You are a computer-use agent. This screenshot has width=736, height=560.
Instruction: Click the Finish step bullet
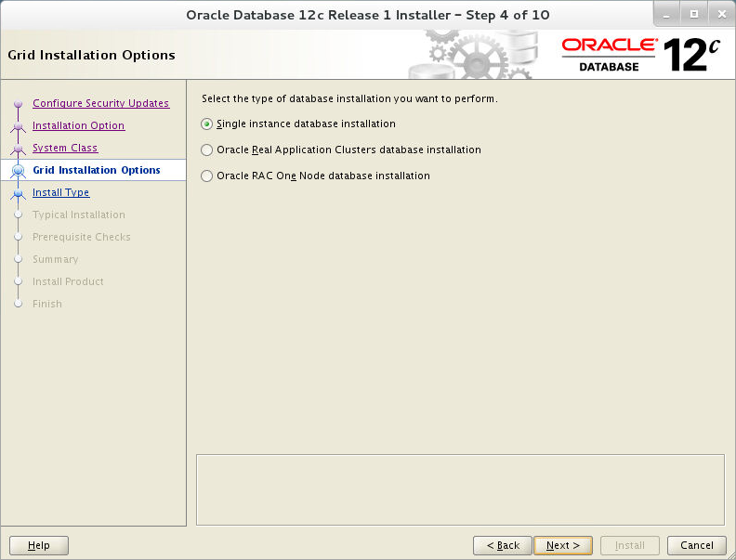point(19,304)
